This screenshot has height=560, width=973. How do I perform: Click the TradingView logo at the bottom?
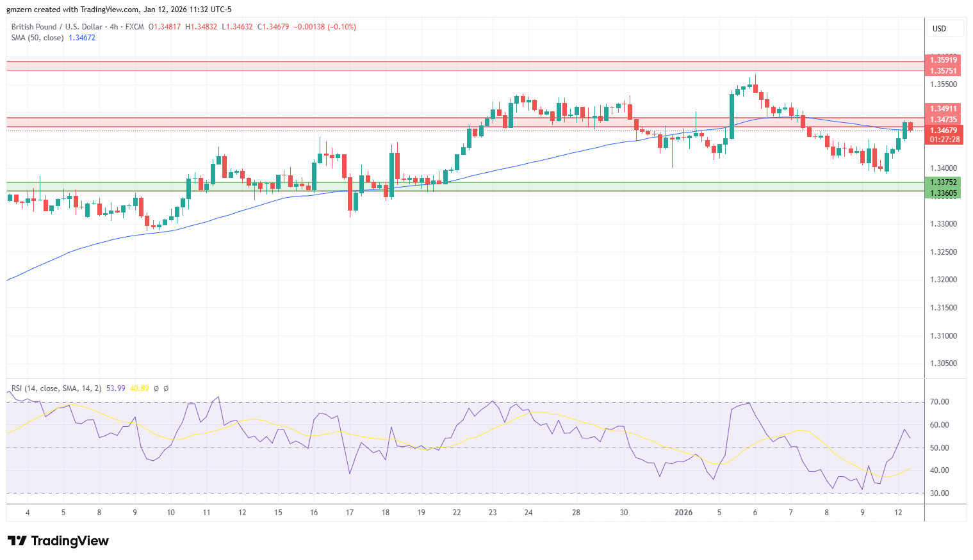(x=58, y=541)
